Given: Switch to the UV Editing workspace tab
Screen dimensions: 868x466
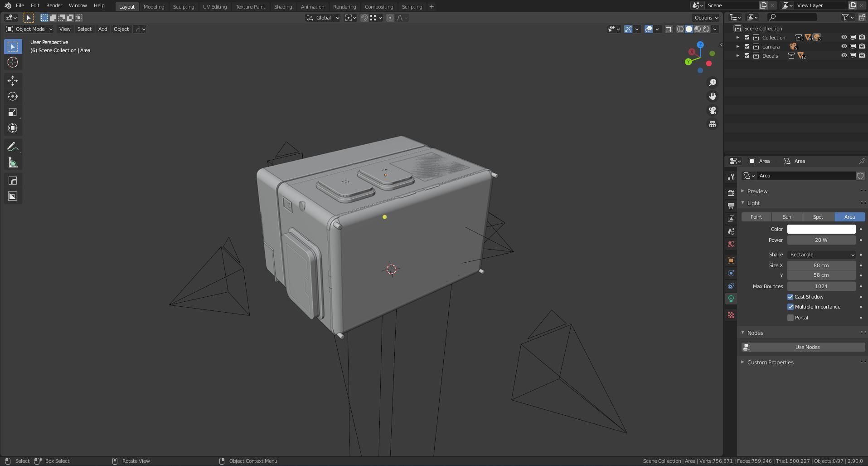Looking at the screenshot, I should coord(215,7).
